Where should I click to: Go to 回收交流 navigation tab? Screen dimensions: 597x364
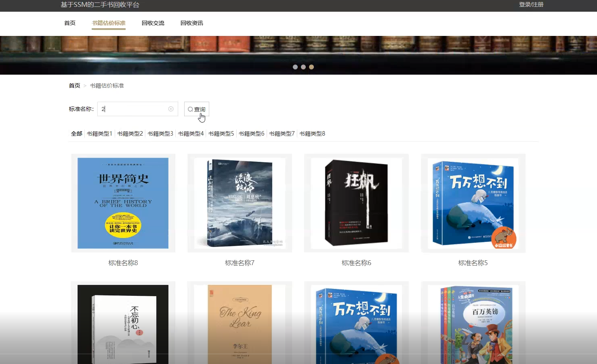coord(153,23)
